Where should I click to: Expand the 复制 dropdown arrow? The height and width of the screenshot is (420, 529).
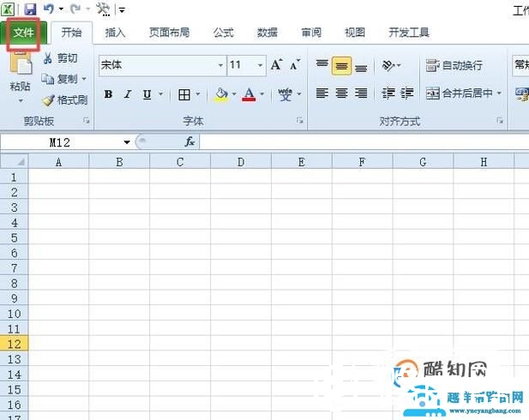click(84, 79)
